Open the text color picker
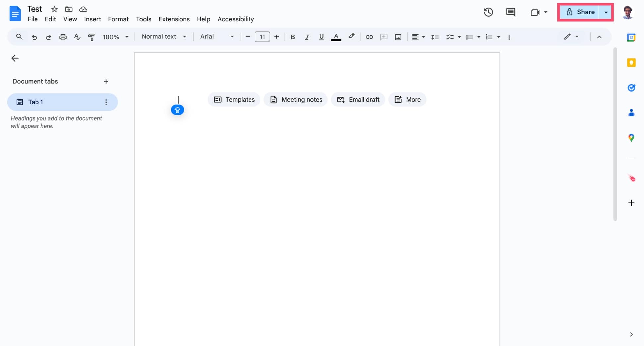The image size is (644, 346). click(x=336, y=37)
